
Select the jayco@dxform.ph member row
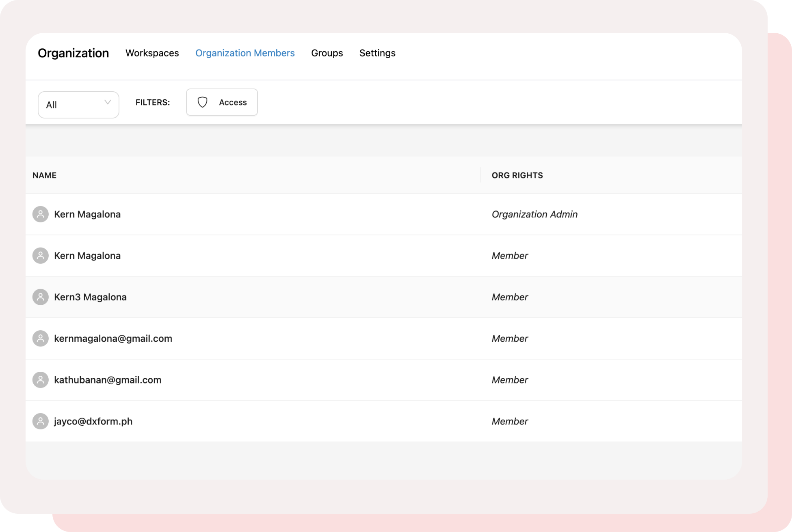93,421
